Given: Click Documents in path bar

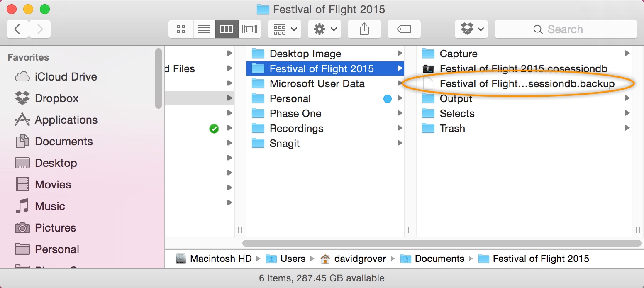Looking at the screenshot, I should point(432,259).
